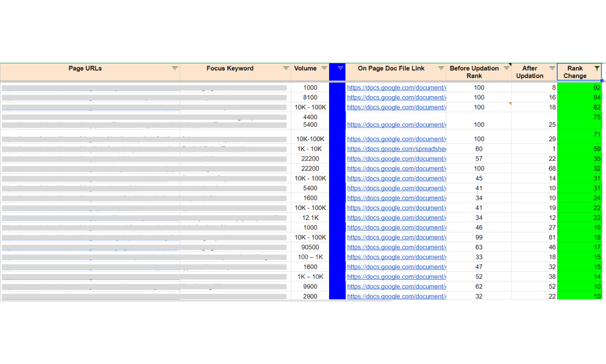Open the doc link in the Rank Change 17 row
The width and height of the screenshot is (606, 364).
pos(396,247)
